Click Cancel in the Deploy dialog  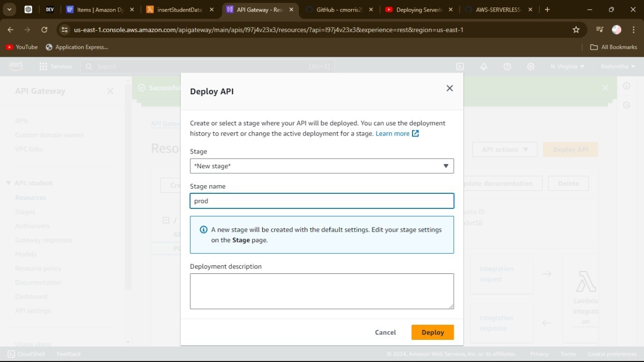[x=385, y=332]
